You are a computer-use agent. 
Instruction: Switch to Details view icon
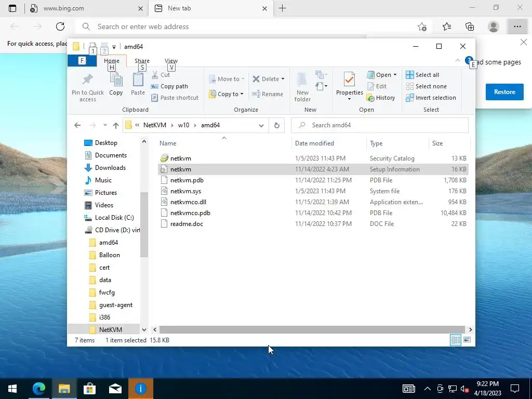pos(456,340)
